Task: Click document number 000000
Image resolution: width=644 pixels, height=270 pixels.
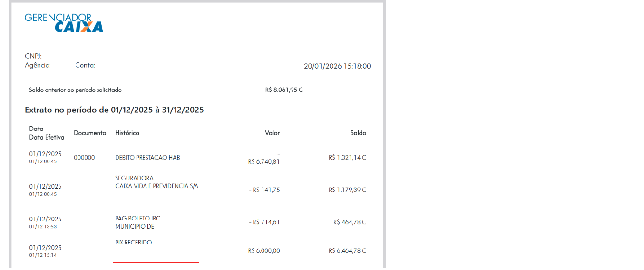Action: [x=84, y=158]
